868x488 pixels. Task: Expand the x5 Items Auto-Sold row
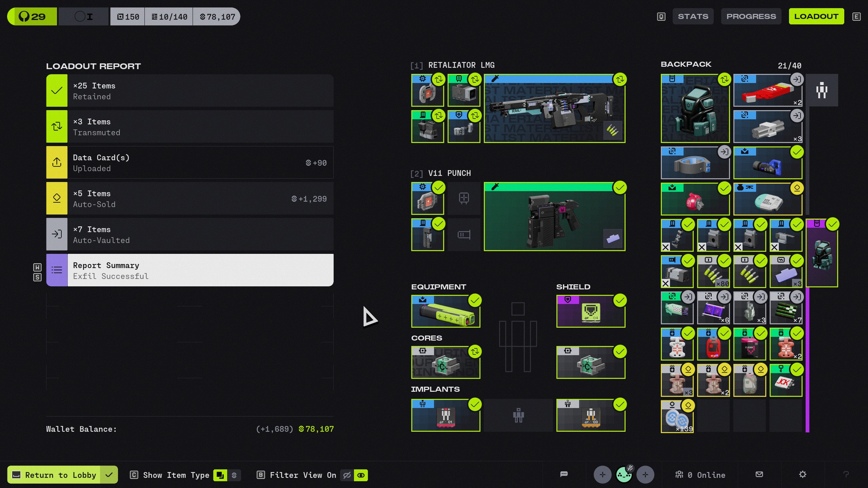[190, 199]
